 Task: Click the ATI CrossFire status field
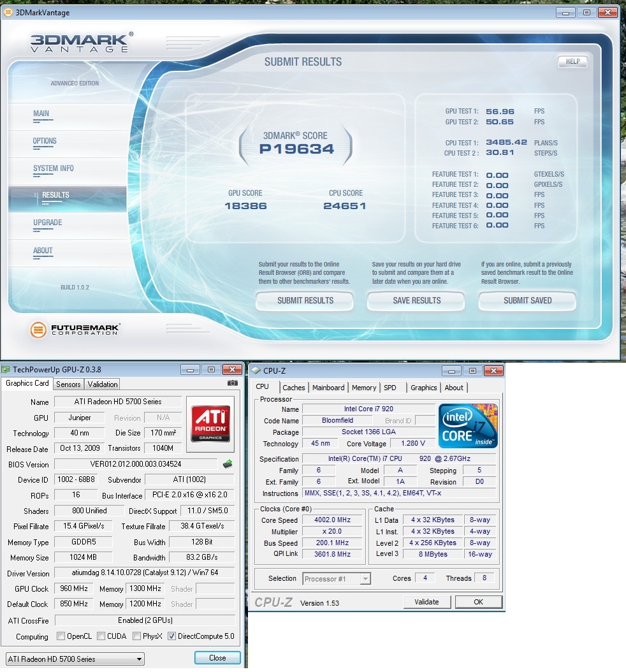[145, 620]
